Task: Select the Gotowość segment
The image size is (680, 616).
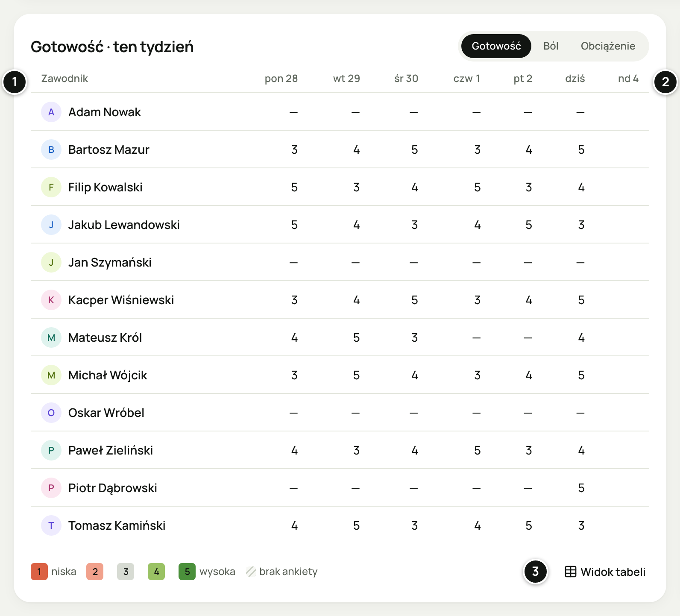Action: click(x=496, y=46)
